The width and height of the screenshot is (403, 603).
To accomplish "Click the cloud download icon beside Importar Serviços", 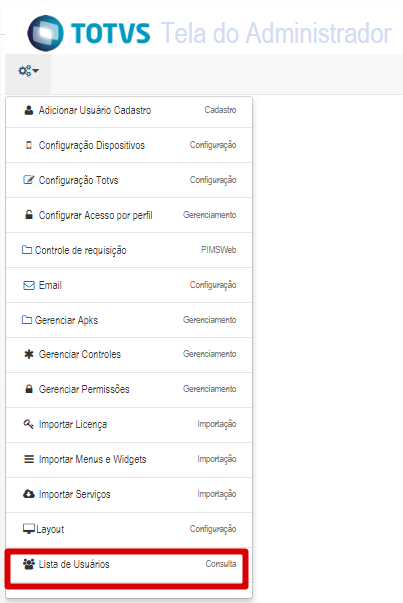I will tap(29, 494).
